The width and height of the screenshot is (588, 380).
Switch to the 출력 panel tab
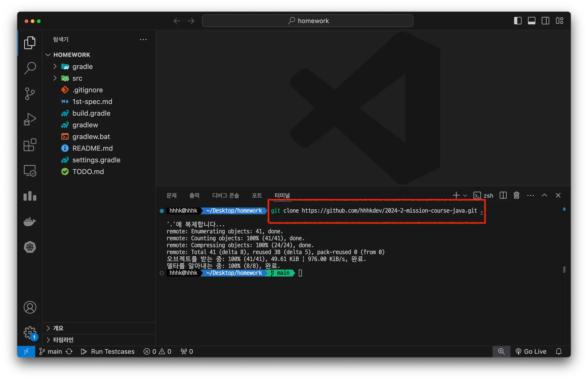pos(194,195)
